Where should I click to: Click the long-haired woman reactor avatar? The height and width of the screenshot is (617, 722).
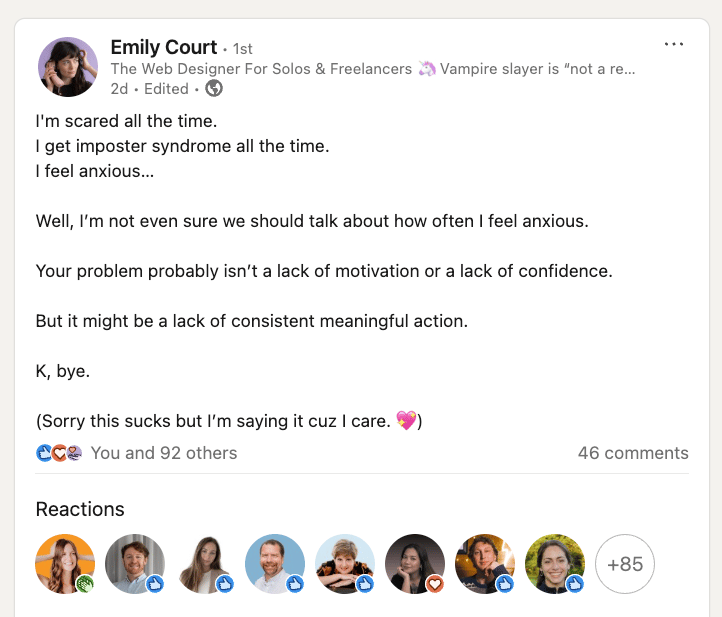[x=204, y=563]
